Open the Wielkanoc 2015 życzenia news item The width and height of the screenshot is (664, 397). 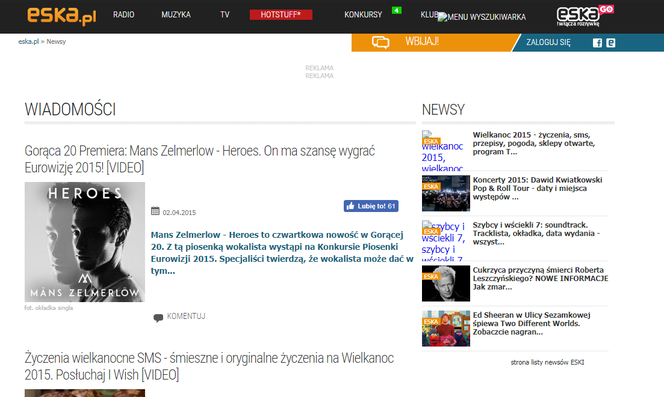tap(534, 143)
